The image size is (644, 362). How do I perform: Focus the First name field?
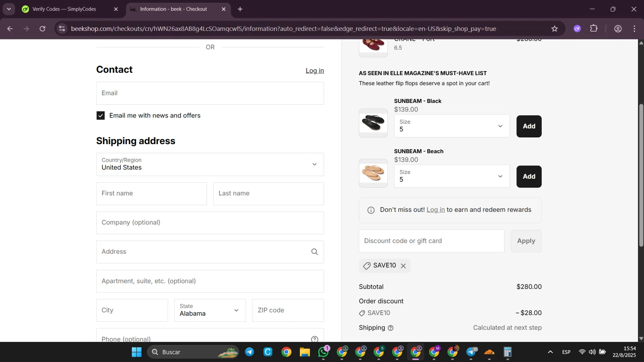(x=152, y=193)
